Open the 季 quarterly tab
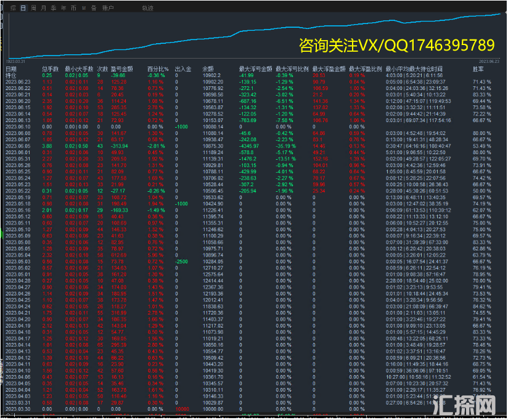Image resolution: width=508 pixels, height=420 pixels. pyautogui.click(x=54, y=8)
